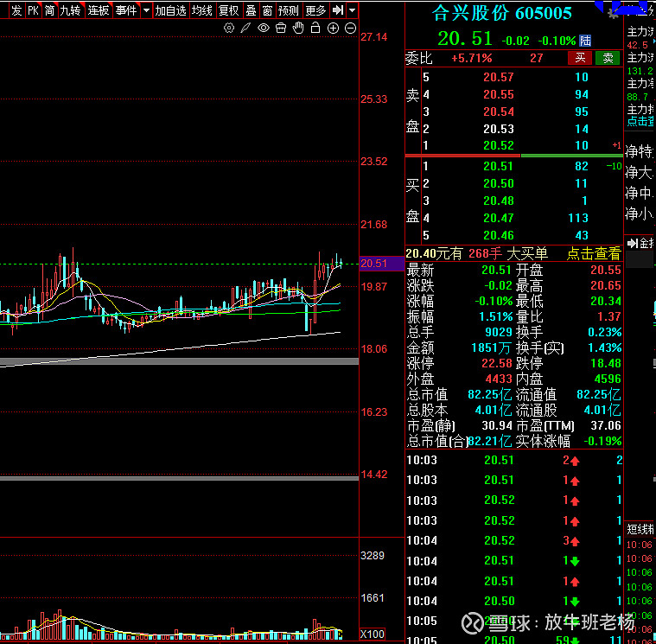Open the rightmost toolbar dropdown arrow

353,10
